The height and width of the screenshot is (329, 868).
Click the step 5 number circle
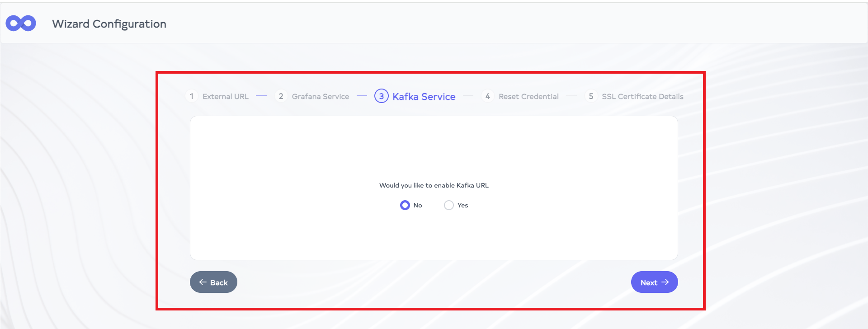point(591,96)
